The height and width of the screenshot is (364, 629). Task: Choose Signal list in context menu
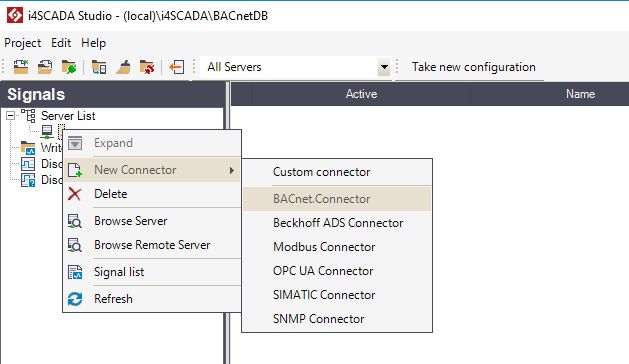152,272
